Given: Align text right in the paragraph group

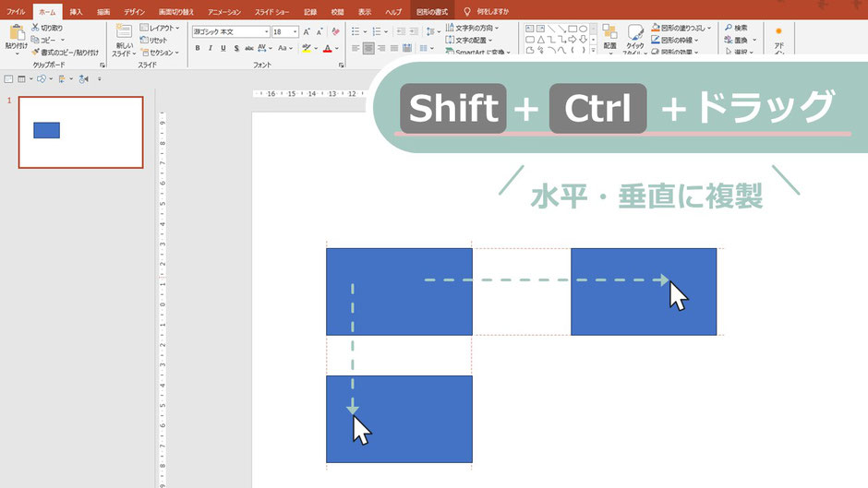Looking at the screenshot, I should tap(381, 49).
